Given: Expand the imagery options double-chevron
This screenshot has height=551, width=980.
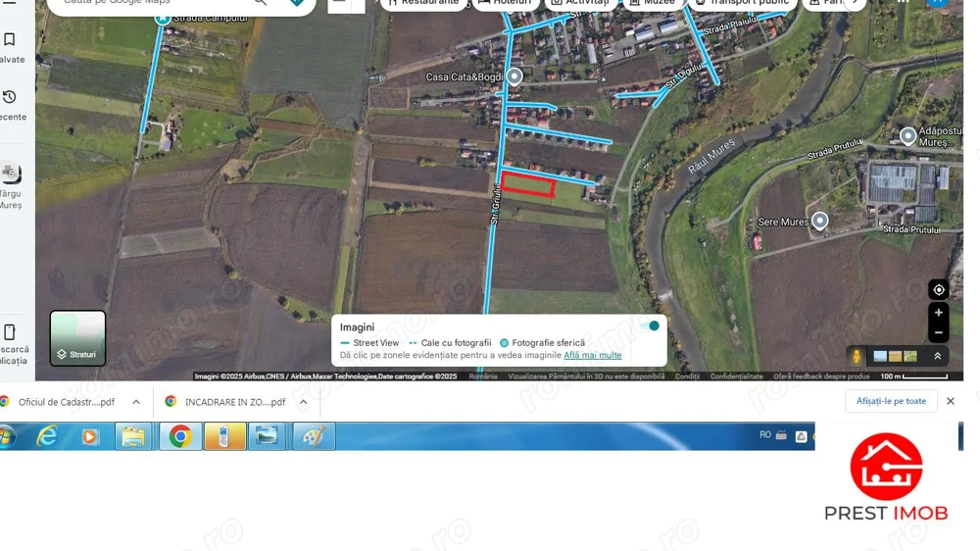Looking at the screenshot, I should [937, 356].
